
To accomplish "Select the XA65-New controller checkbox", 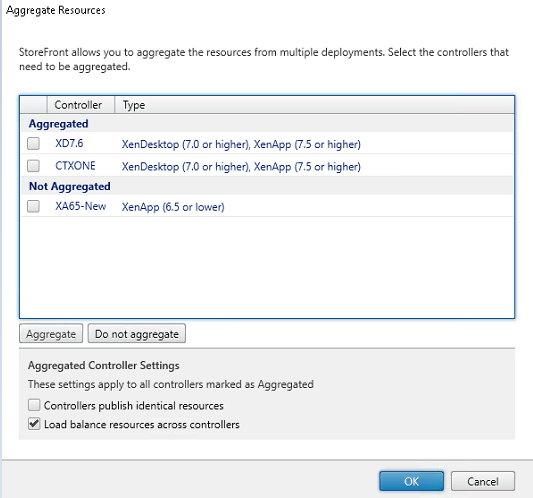I will pos(33,206).
